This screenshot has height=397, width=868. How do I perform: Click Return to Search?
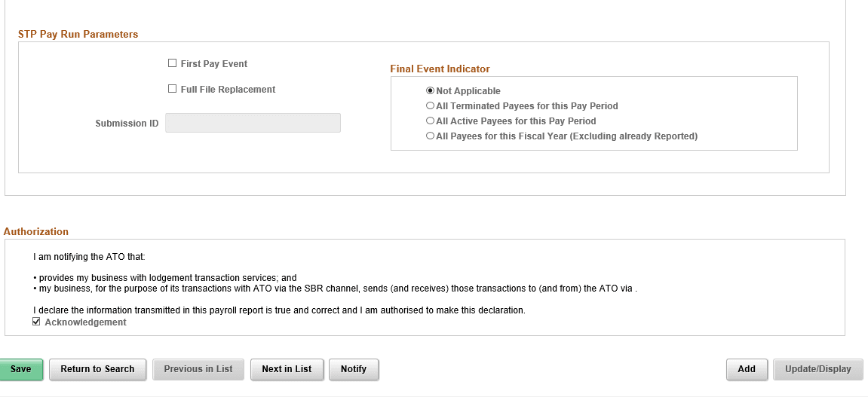coord(97,369)
